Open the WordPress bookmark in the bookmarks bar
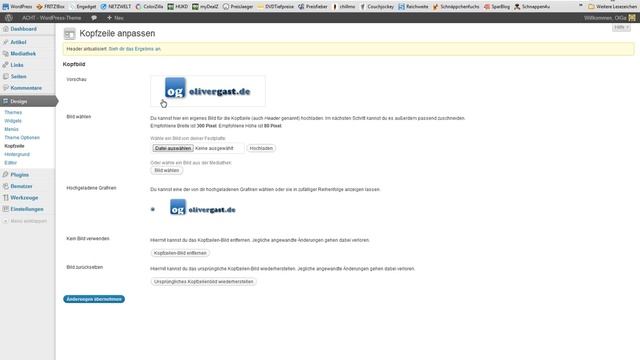Image resolution: width=640 pixels, height=360 pixels. (17, 7)
